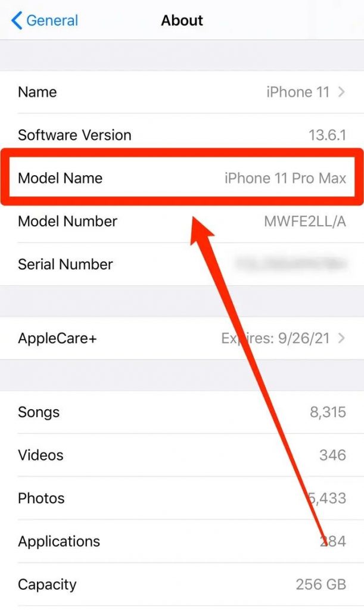Screen dimensions: 364x610
Task: Expand AppleCare+ details chevron
Action: [341, 338]
